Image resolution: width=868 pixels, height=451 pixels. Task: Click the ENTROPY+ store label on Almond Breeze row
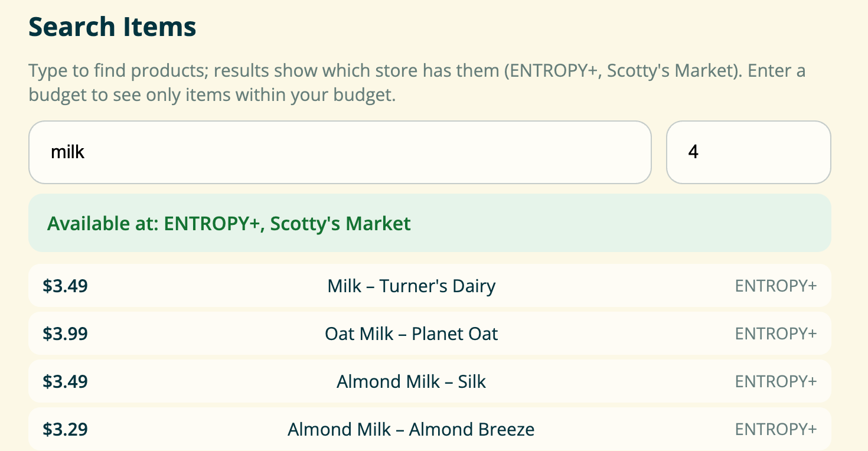(x=775, y=430)
